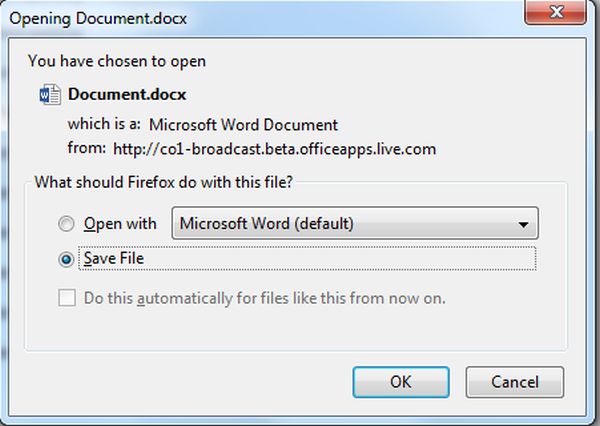Choose the "Save File" radio button
This screenshot has height=426, width=600.
click(x=67, y=259)
